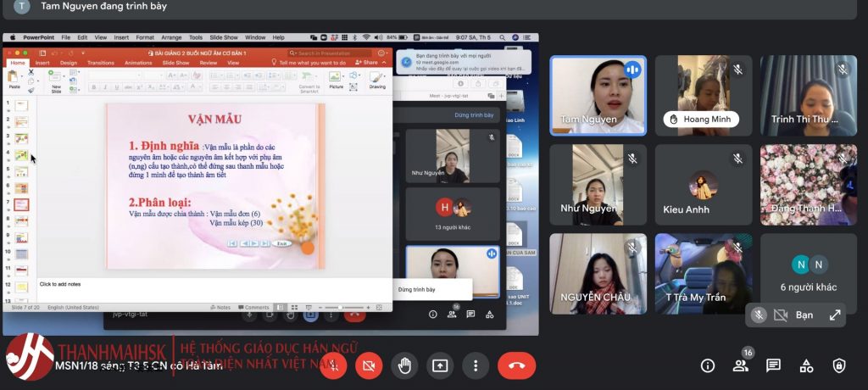Show the participants list with 16 badge
This screenshot has height=390, width=868.
click(741, 365)
